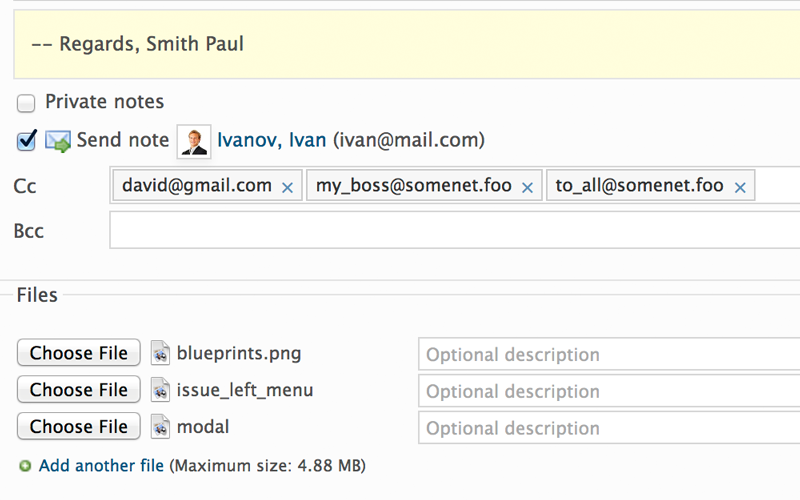Click the modal file icon

click(160, 428)
